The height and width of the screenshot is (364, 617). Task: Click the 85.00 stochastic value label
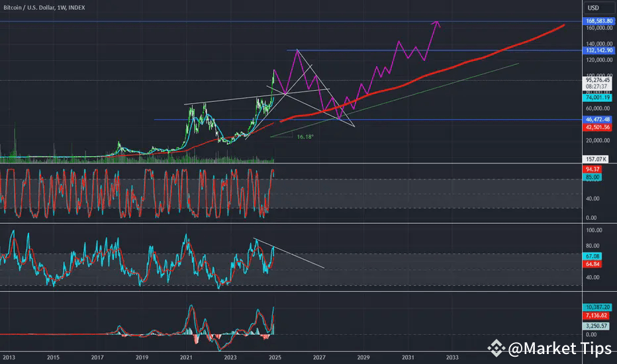pos(593,177)
